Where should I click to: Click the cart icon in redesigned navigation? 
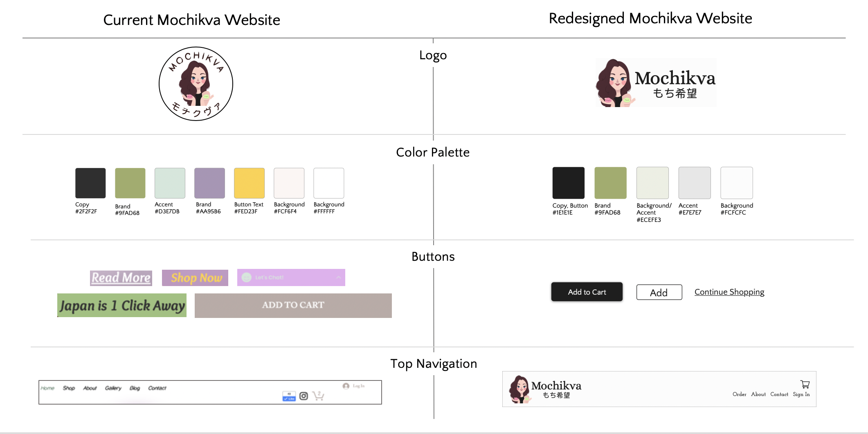coord(805,385)
